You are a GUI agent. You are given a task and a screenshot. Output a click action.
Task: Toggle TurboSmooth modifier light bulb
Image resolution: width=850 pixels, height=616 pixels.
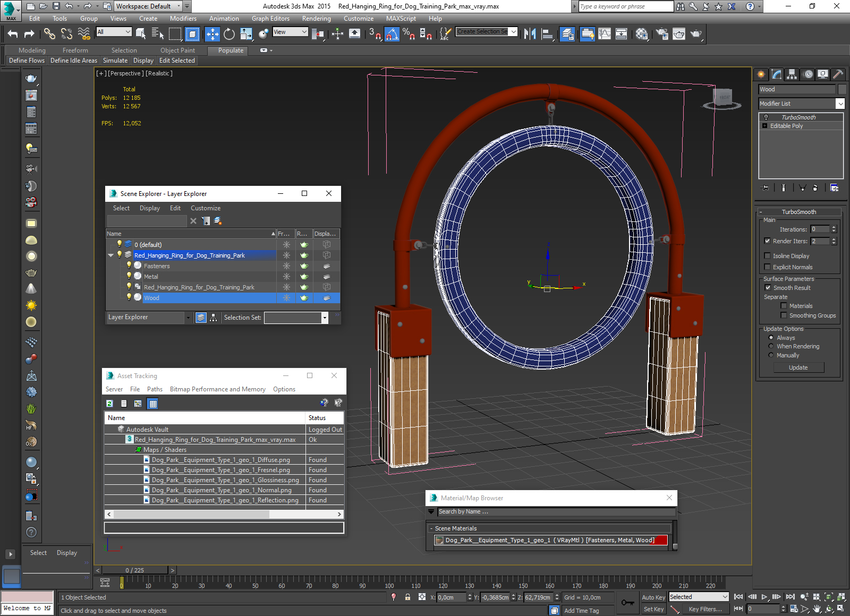tap(766, 117)
